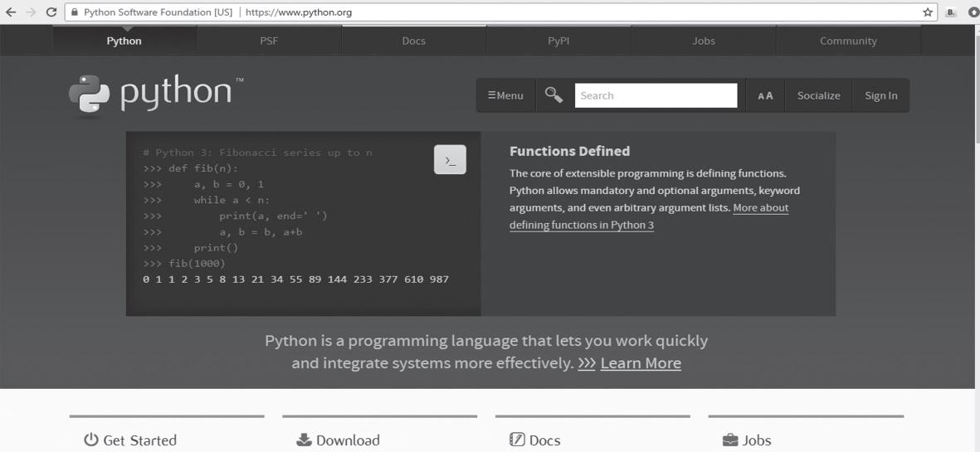Click Sign In
The width and height of the screenshot is (980, 452).
click(881, 95)
